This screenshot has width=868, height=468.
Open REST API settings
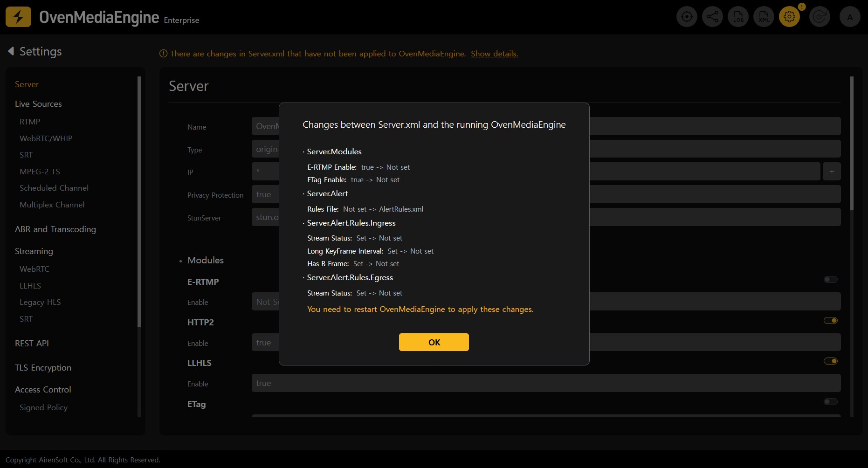32,344
